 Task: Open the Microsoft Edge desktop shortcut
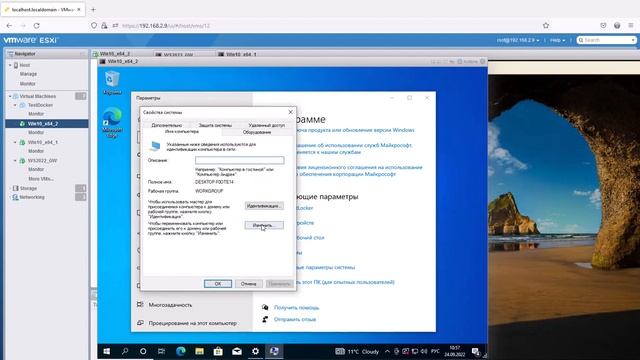click(x=112, y=122)
